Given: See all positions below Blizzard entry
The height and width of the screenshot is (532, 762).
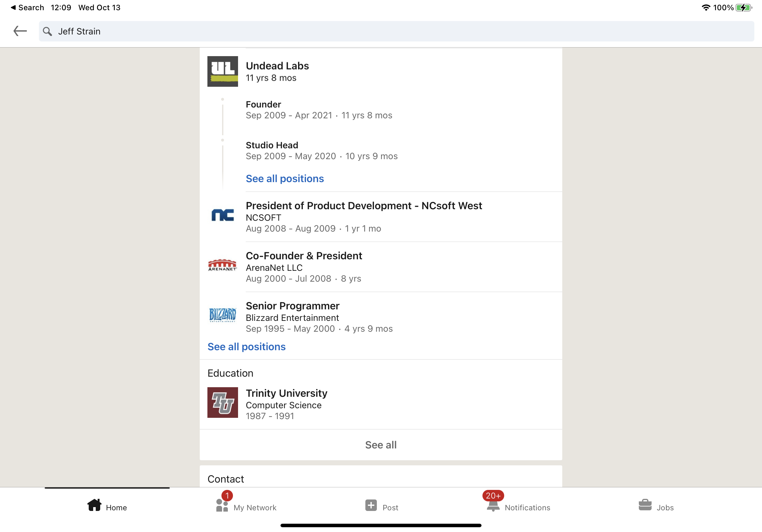Looking at the screenshot, I should coord(246,347).
